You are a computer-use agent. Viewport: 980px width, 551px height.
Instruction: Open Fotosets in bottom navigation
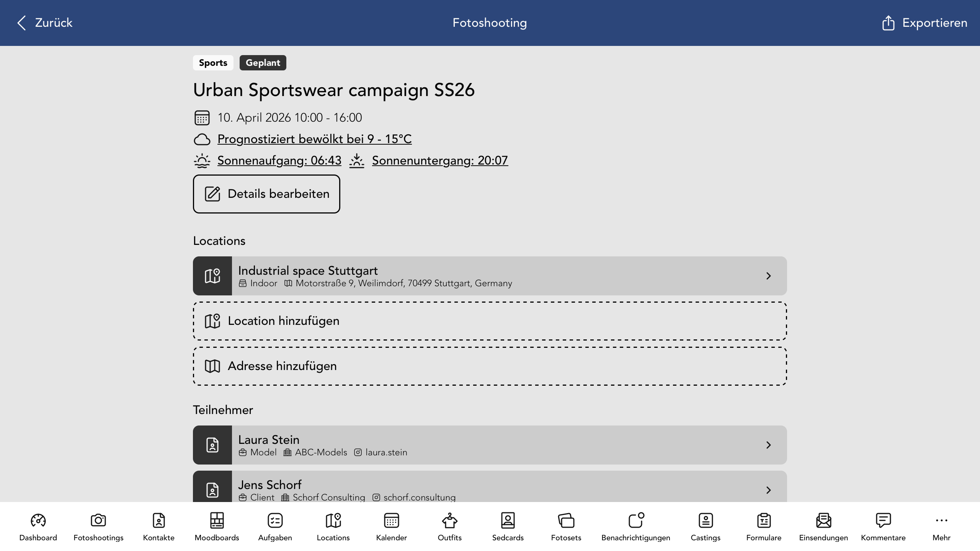coord(566,520)
